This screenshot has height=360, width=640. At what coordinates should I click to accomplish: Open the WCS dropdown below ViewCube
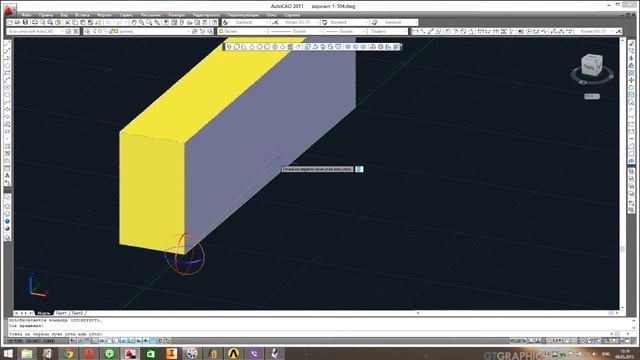(x=592, y=97)
